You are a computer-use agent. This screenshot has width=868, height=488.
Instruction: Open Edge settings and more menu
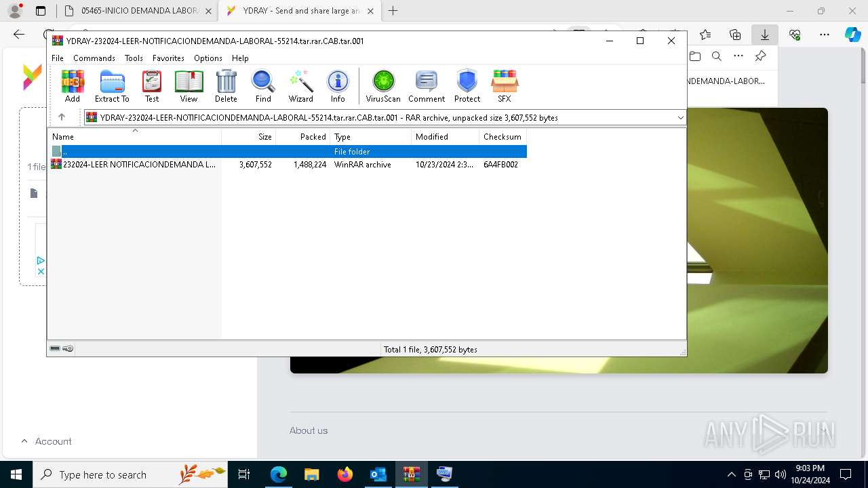tap(825, 35)
